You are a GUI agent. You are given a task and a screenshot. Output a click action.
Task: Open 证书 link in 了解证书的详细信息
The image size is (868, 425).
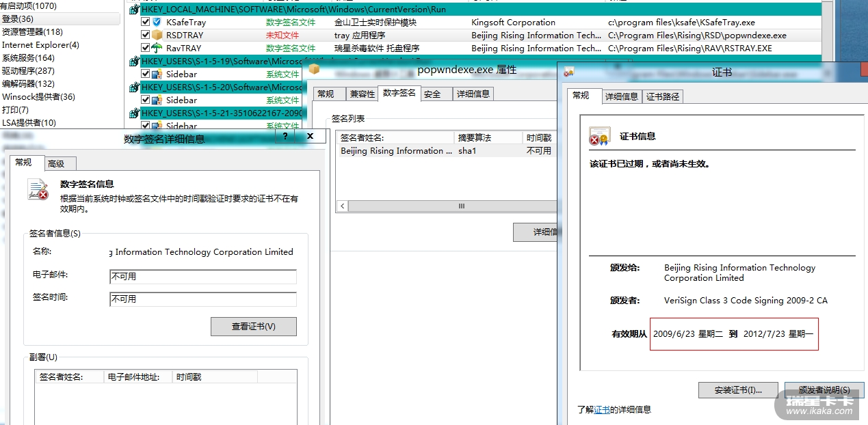602,409
